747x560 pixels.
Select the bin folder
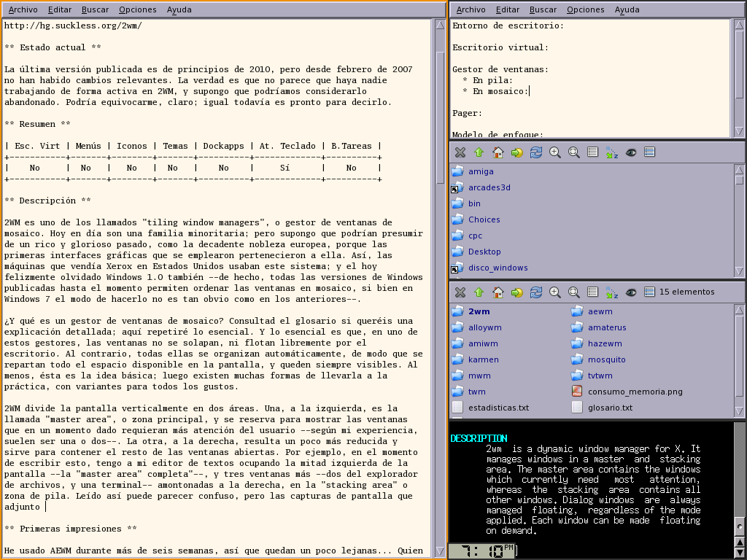click(466, 203)
